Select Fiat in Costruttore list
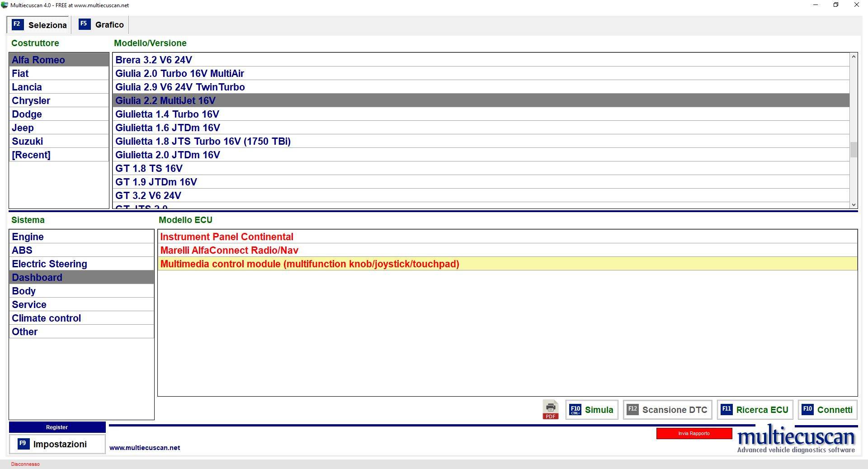868x469 pixels. (x=59, y=73)
